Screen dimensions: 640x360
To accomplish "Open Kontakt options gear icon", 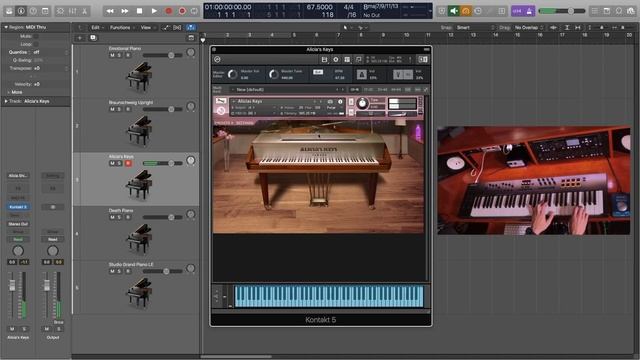I will tap(336, 60).
